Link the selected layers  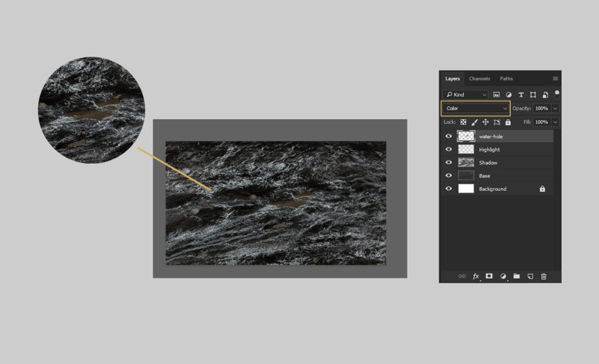(462, 276)
